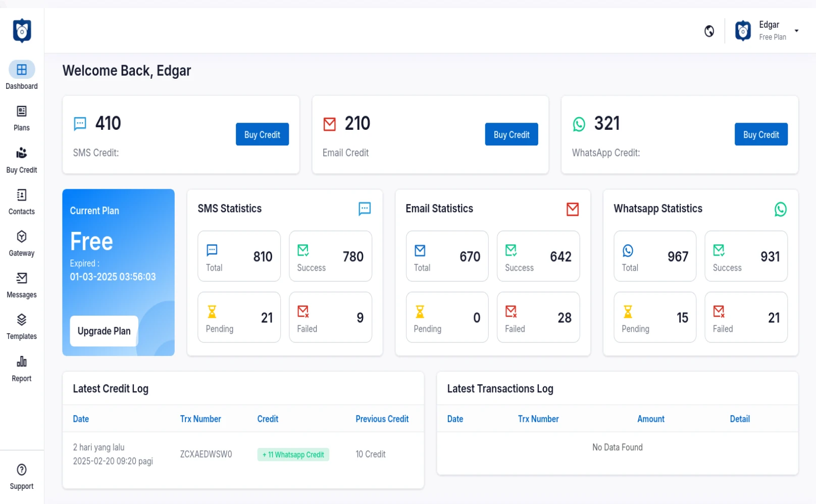Click the app logo at top left
The height and width of the screenshot is (504, 816).
tap(22, 31)
